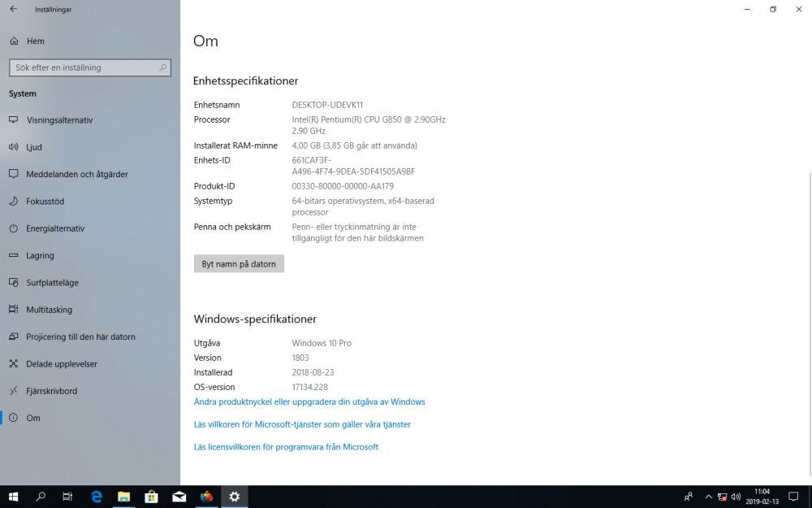
Task: Click the Utgåva label
Action: [x=207, y=343]
